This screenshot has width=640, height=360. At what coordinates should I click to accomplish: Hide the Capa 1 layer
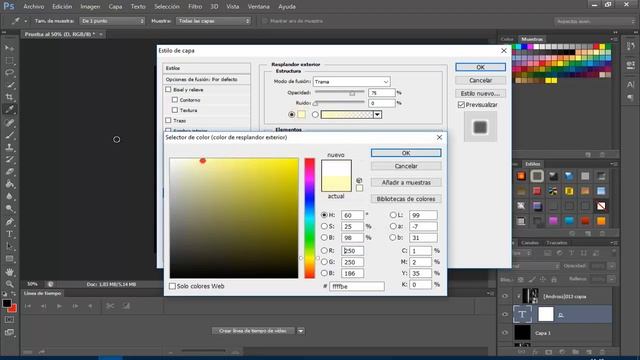coord(505,333)
